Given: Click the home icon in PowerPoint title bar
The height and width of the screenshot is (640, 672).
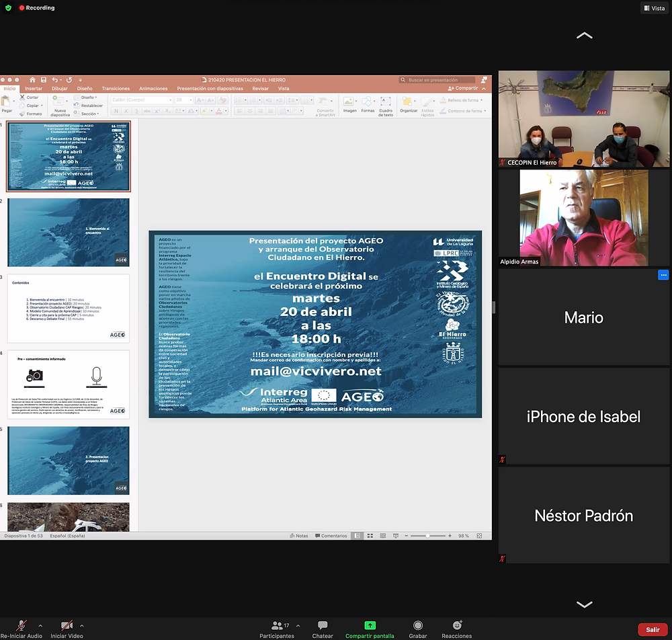Looking at the screenshot, I should pyautogui.click(x=32, y=80).
